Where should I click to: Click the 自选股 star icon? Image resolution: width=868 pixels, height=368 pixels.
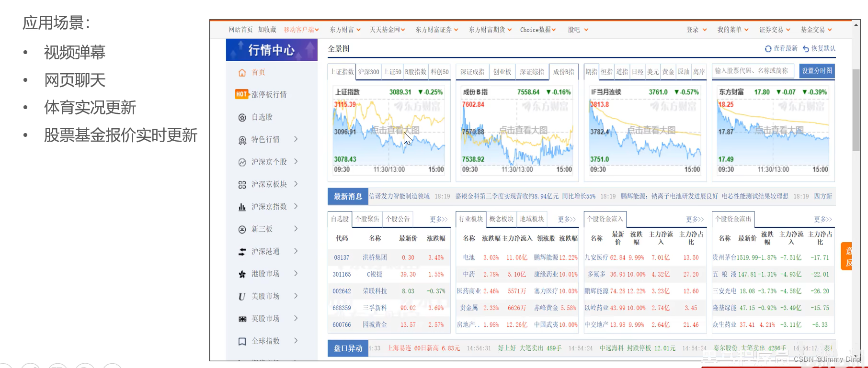[x=242, y=117]
